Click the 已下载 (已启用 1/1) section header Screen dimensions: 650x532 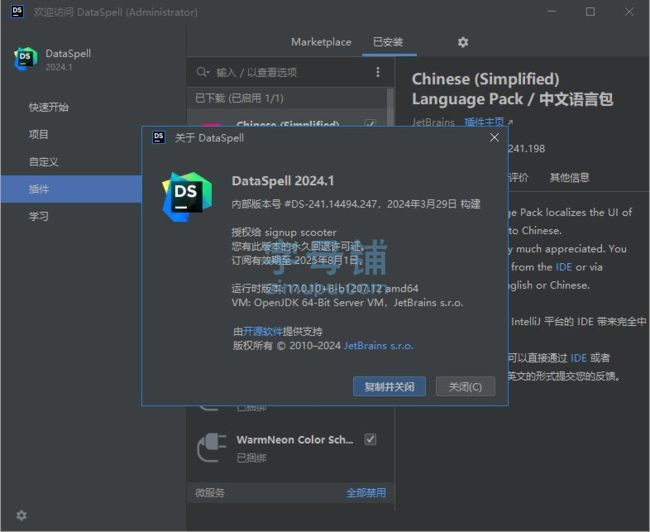pos(287,98)
